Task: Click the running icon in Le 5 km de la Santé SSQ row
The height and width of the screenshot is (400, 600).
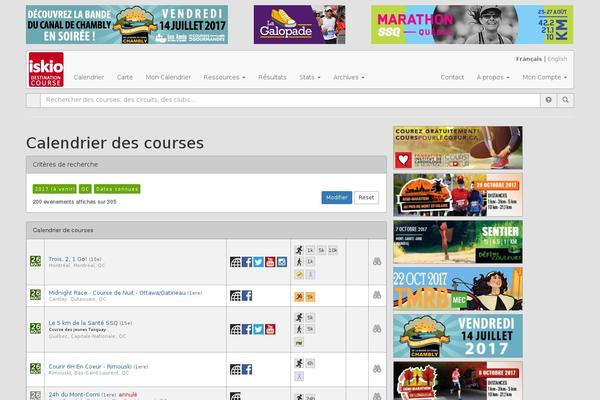Action: 299,317
